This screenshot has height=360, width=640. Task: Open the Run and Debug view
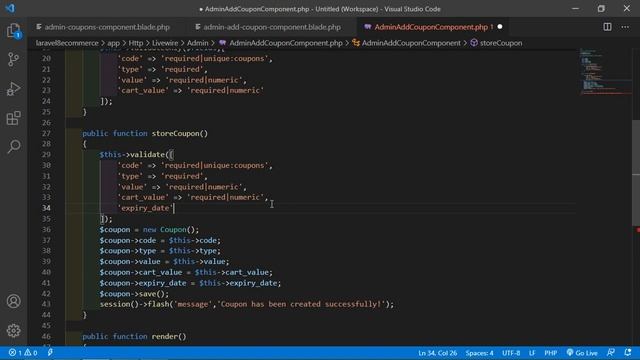(13, 89)
